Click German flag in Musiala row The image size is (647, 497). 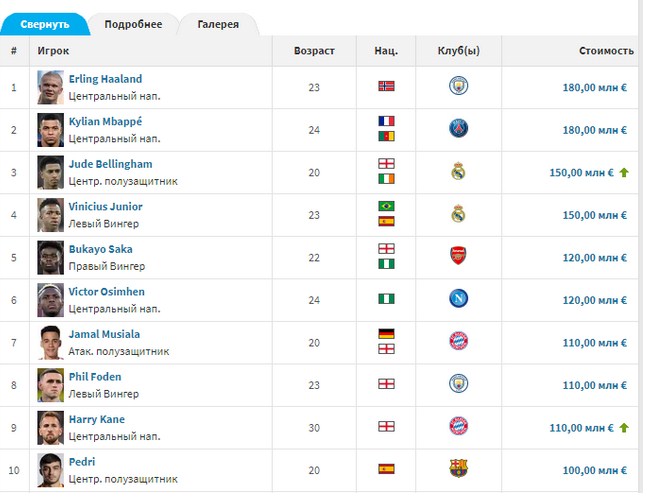386,334
